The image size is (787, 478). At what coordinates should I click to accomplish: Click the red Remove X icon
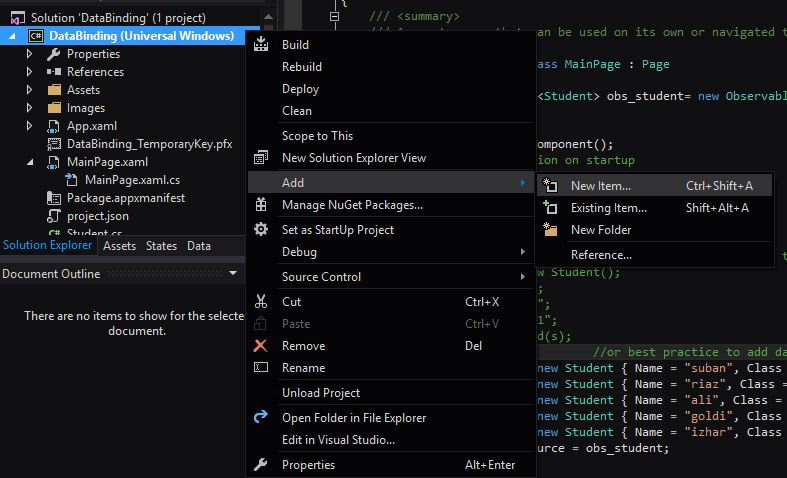point(262,345)
